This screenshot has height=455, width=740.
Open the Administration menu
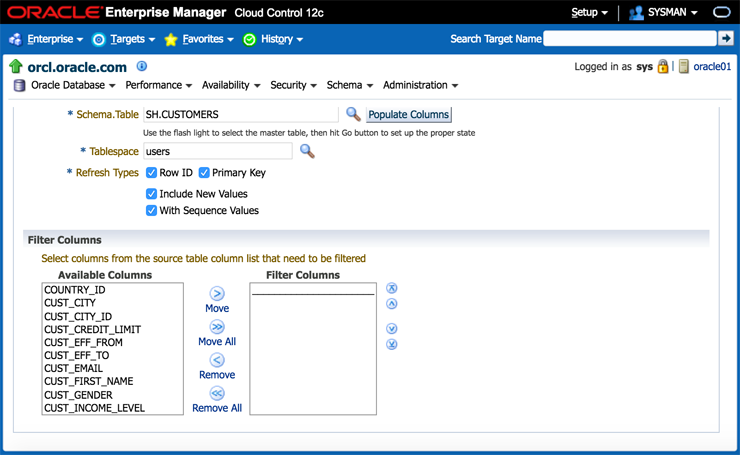click(420, 85)
